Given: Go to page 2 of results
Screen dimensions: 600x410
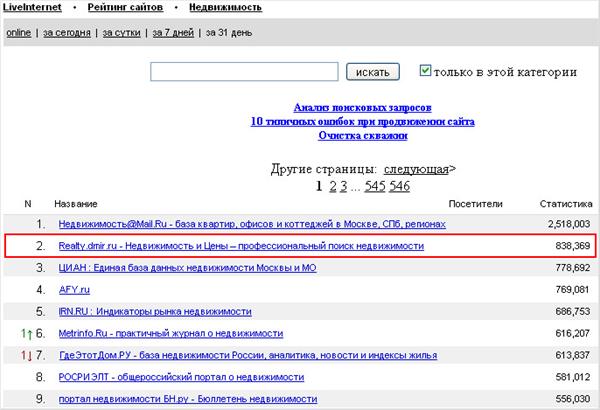Looking at the screenshot, I should point(333,186).
